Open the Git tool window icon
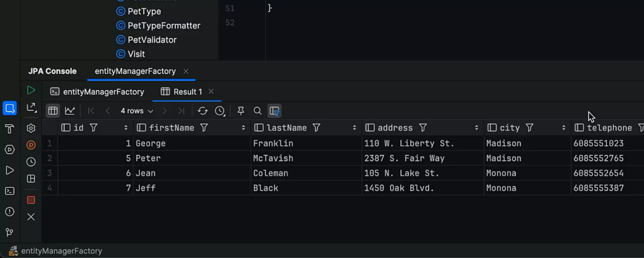The image size is (644, 258). pos(9,233)
